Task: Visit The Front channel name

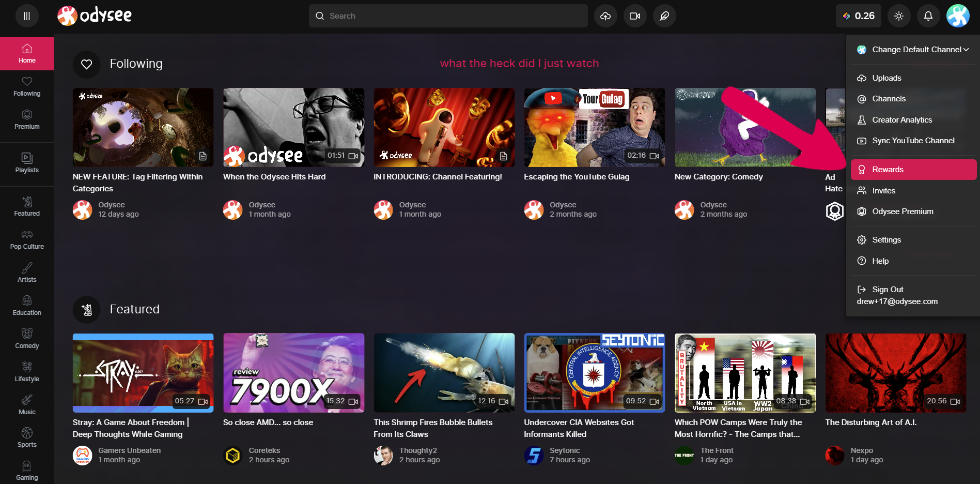Action: (717, 450)
